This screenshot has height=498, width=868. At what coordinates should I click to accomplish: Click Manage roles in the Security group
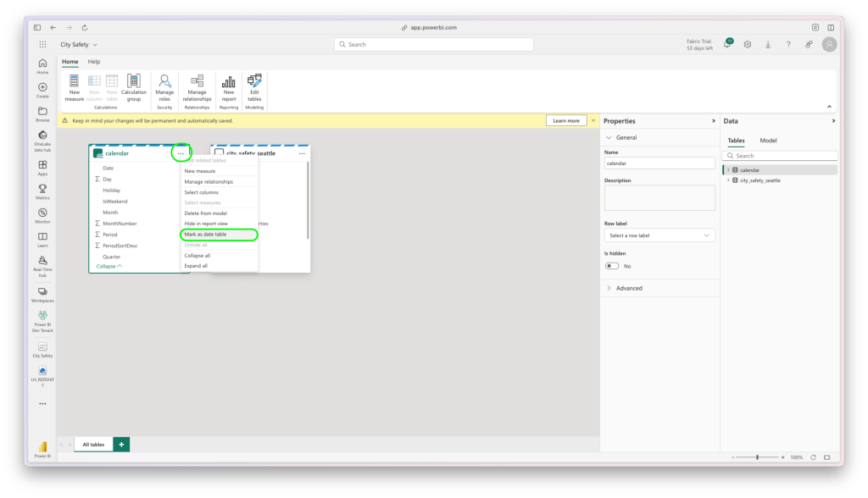click(x=164, y=82)
